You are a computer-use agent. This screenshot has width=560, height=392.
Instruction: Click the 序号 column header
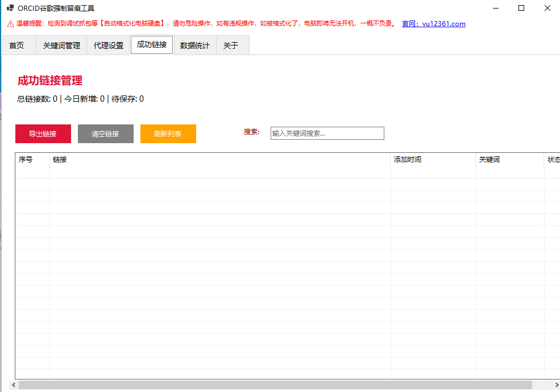tap(32, 160)
